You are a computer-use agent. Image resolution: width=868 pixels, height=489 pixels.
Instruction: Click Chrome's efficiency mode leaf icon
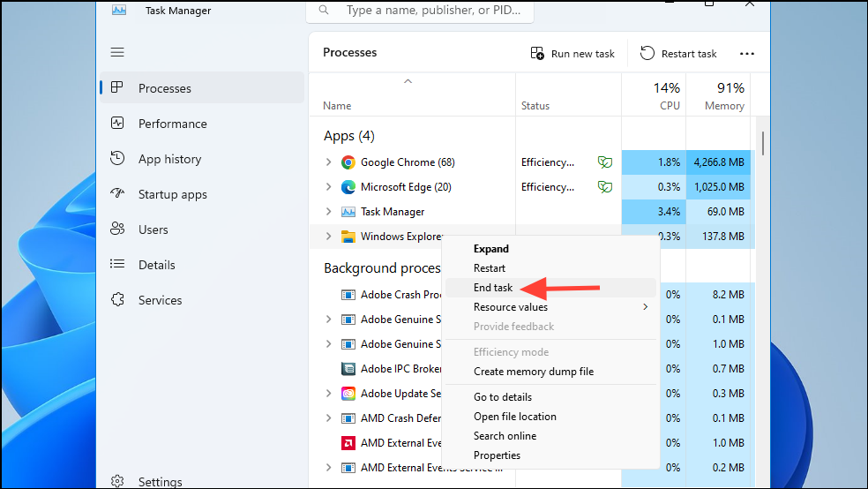point(605,162)
